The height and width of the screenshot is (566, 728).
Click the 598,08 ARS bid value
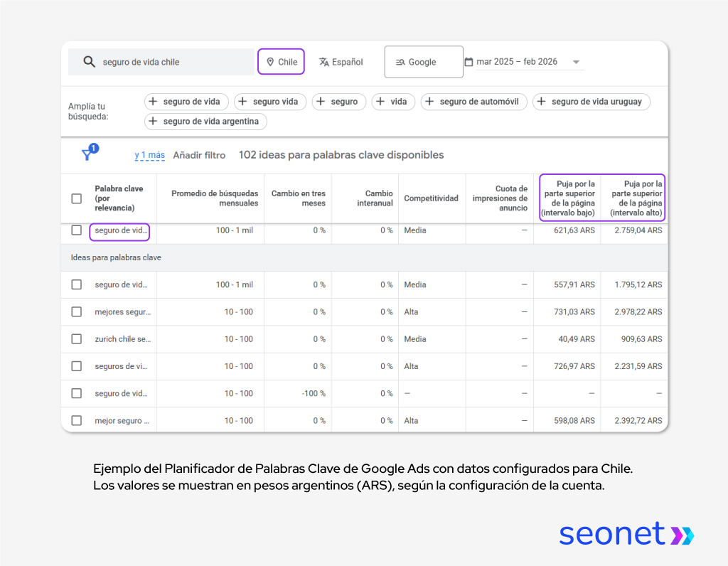tap(574, 420)
